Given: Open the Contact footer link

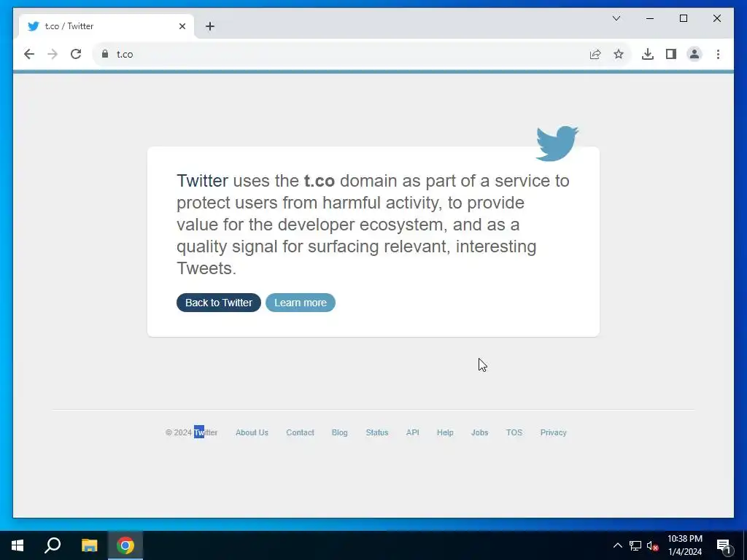Looking at the screenshot, I should coord(300,432).
